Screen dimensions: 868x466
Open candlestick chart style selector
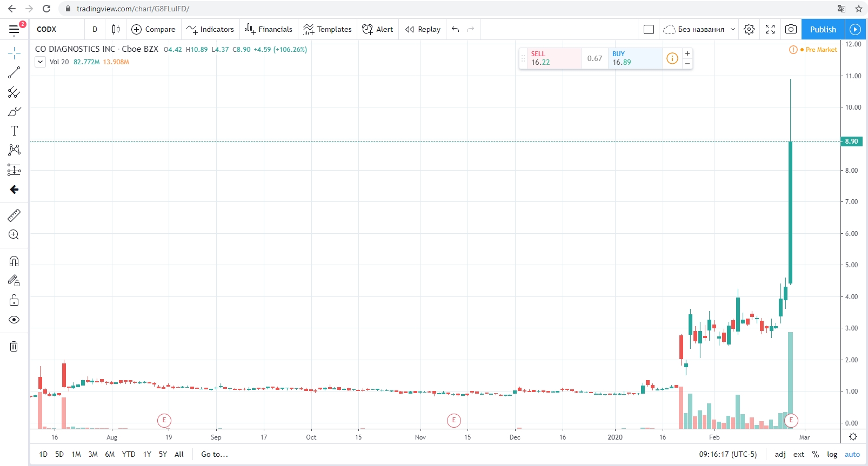click(x=116, y=29)
